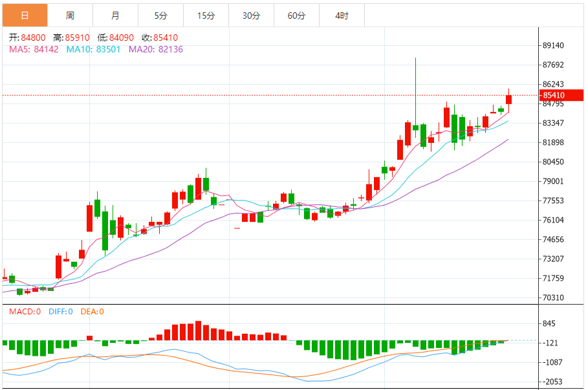588x390 pixels.
Task: Select the 周 weekly chart tab
Action: tap(70, 16)
